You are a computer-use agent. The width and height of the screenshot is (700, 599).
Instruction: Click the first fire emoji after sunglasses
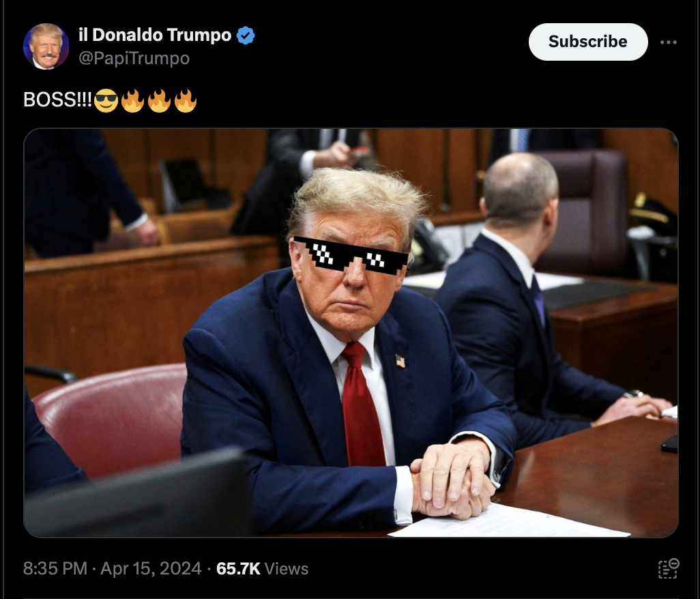point(132,100)
